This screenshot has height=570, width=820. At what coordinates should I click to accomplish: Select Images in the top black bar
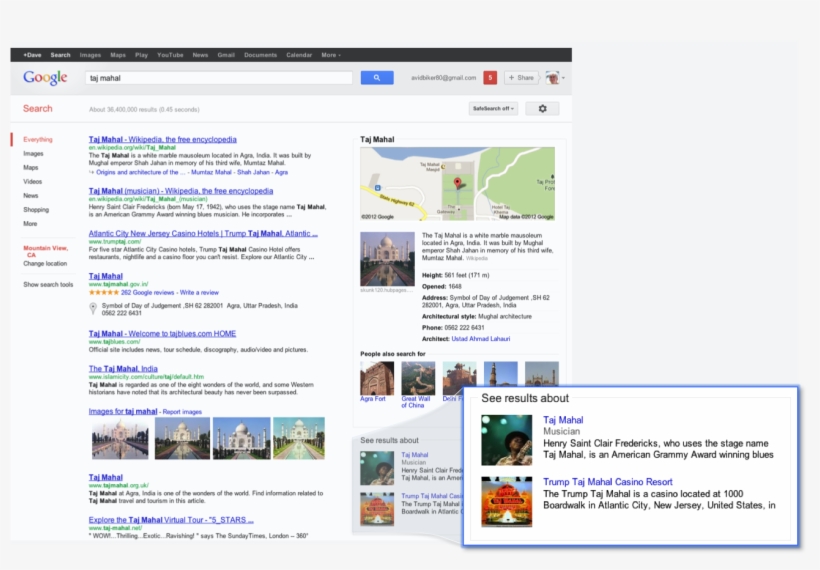[x=90, y=55]
